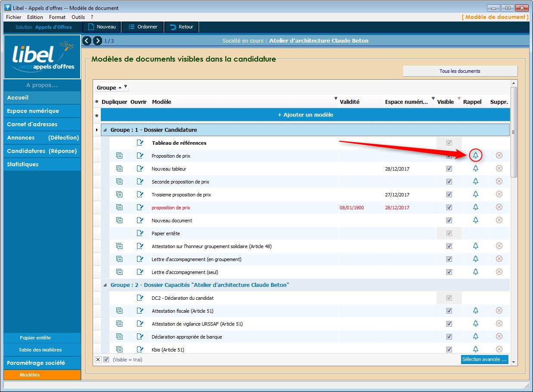Delete the Nouveau document model

click(499, 220)
